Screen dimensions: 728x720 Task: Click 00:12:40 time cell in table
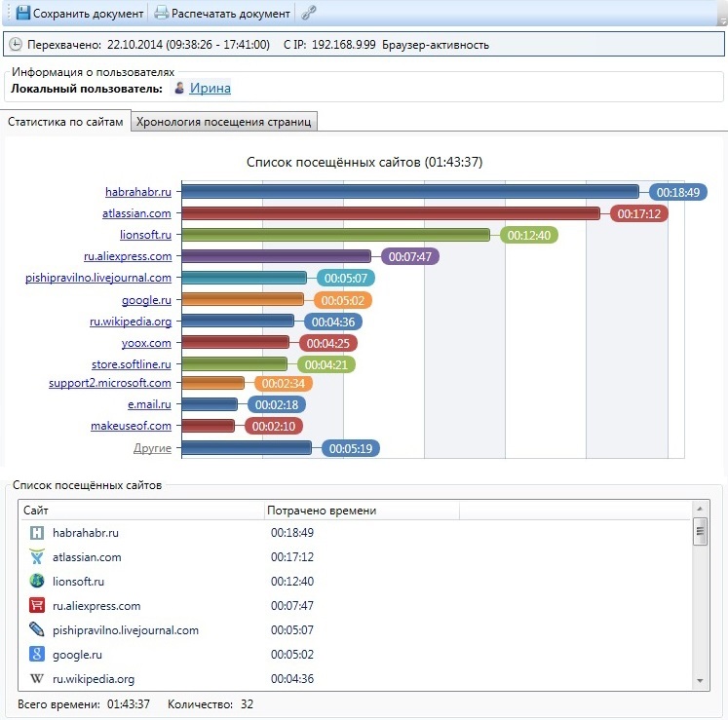292,582
